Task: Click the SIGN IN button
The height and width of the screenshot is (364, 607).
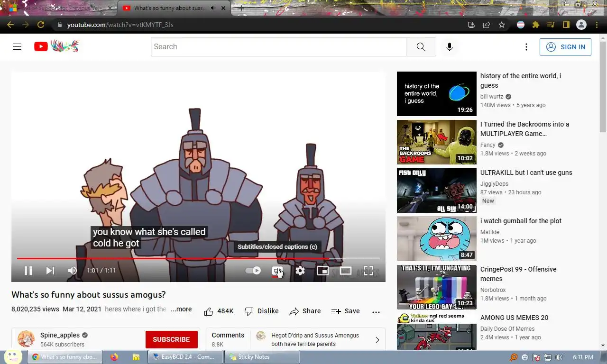Action: (565, 47)
